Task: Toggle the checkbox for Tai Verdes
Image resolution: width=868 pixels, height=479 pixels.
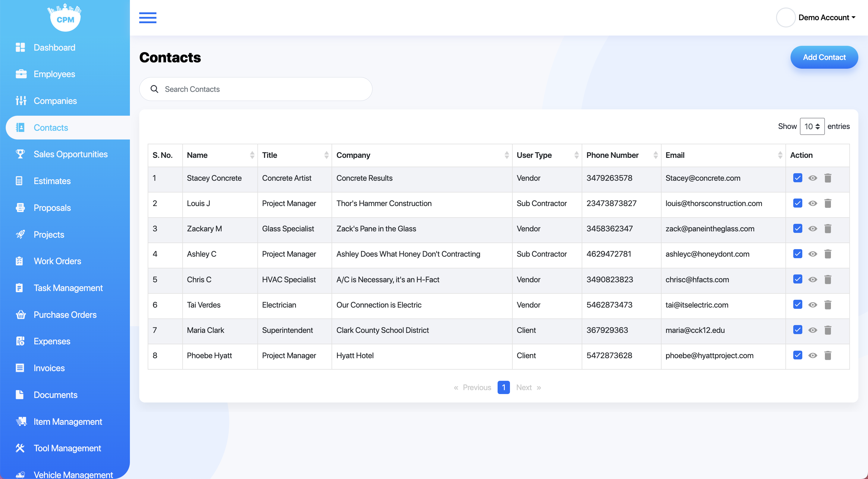Action: [x=797, y=305]
